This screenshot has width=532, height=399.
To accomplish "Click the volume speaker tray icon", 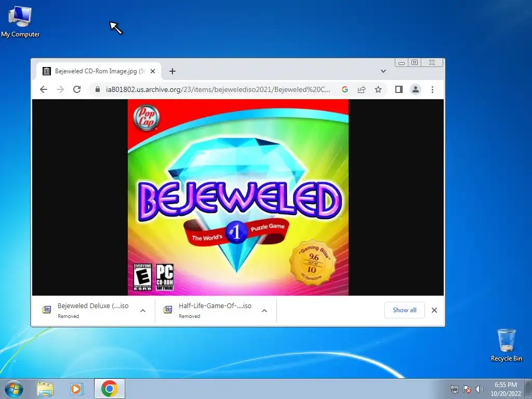I will [x=480, y=389].
